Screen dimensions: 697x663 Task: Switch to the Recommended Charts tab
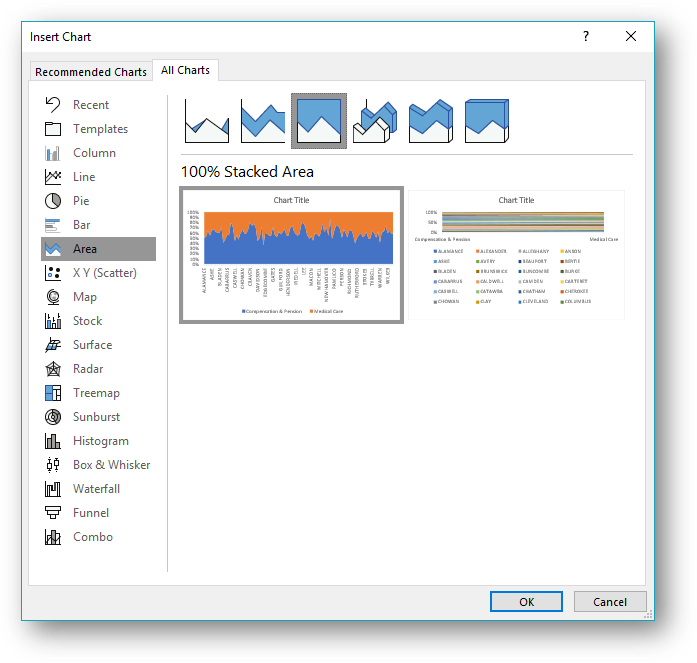(x=90, y=72)
